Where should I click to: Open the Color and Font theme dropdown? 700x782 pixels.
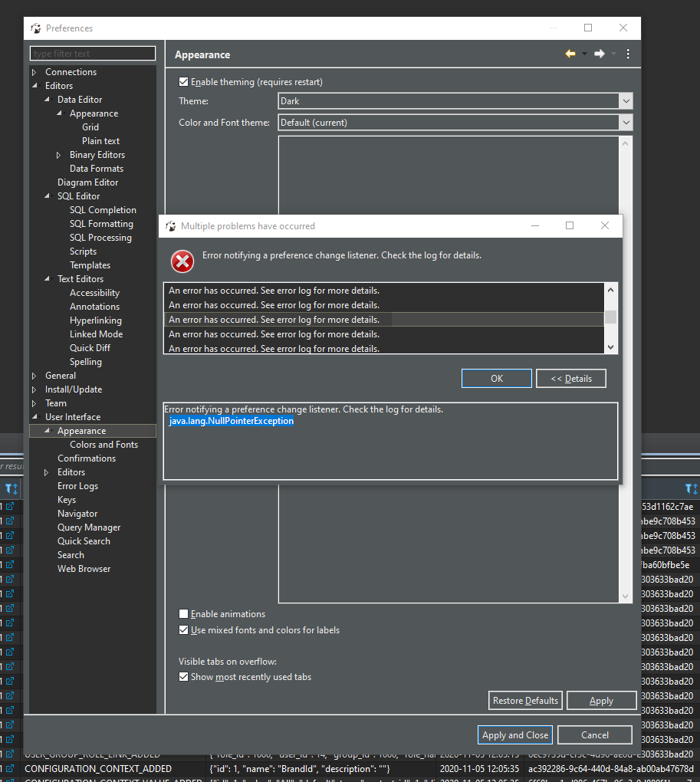[626, 122]
